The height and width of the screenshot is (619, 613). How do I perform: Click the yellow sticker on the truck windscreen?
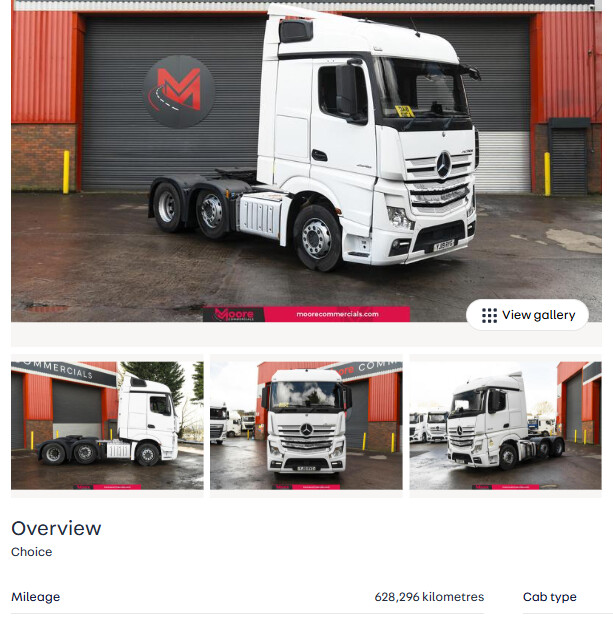[x=404, y=111]
